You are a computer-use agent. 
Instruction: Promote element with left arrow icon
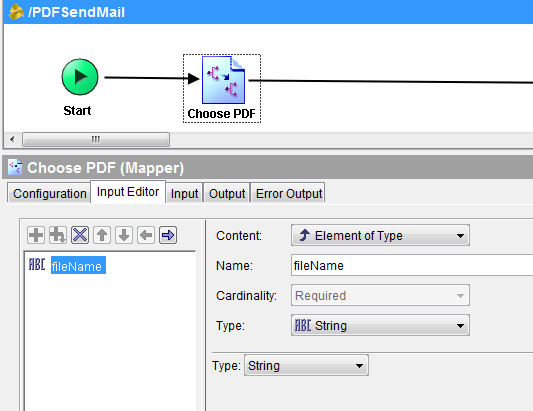(x=146, y=235)
